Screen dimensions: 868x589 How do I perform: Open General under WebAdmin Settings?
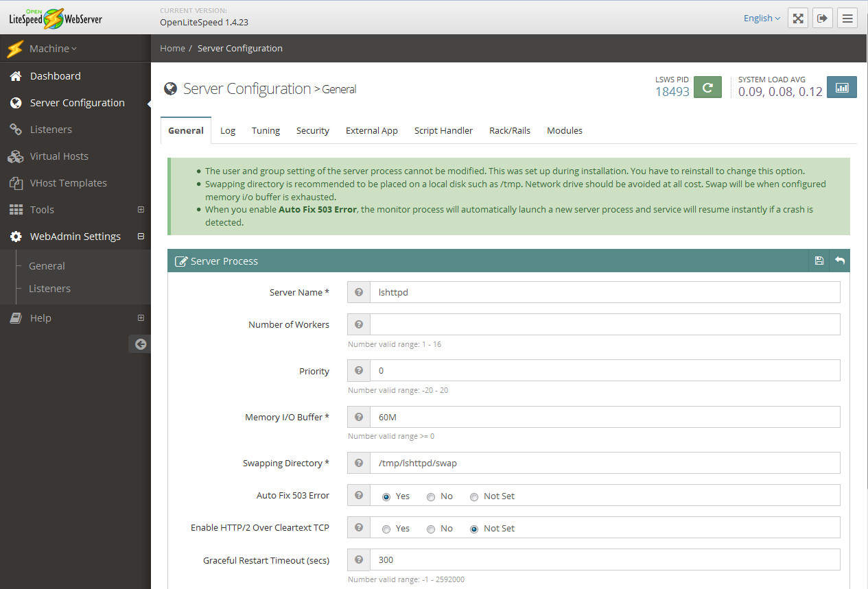tap(47, 266)
